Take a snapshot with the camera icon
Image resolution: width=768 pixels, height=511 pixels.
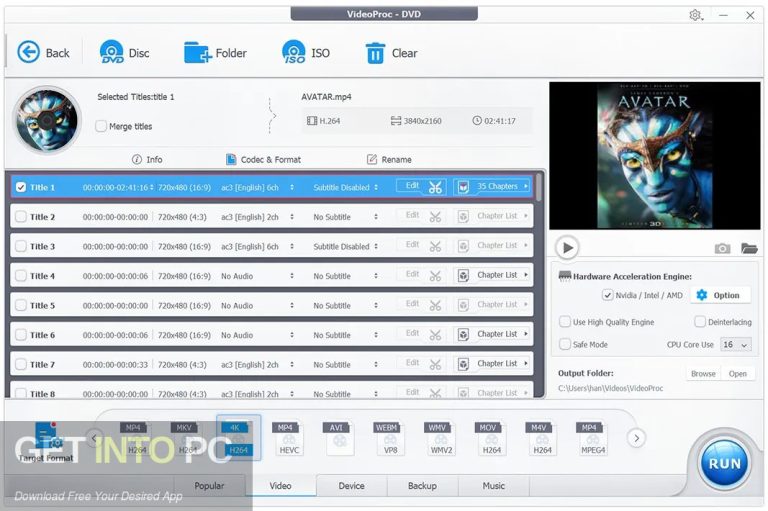(722, 248)
